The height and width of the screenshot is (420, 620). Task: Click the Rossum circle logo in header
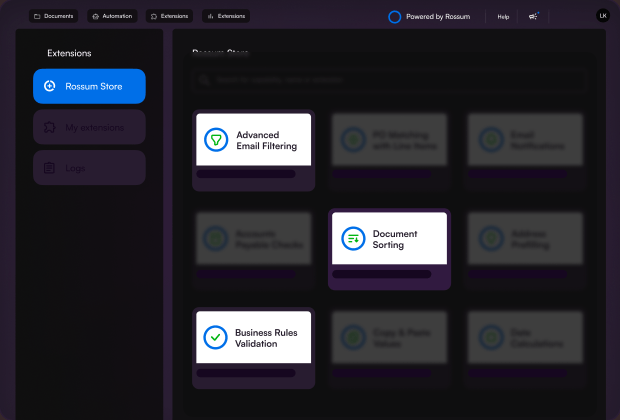point(394,16)
